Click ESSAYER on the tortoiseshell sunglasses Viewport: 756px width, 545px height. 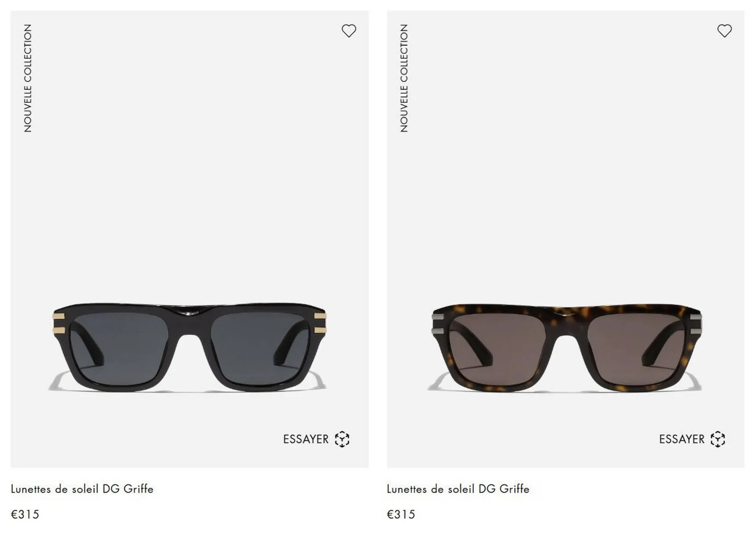[682, 439]
